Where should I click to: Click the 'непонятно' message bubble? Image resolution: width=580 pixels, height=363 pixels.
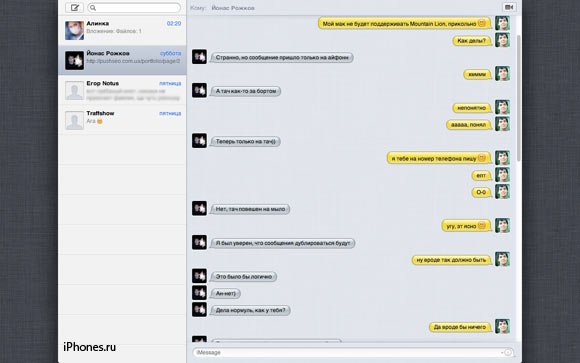click(x=472, y=108)
